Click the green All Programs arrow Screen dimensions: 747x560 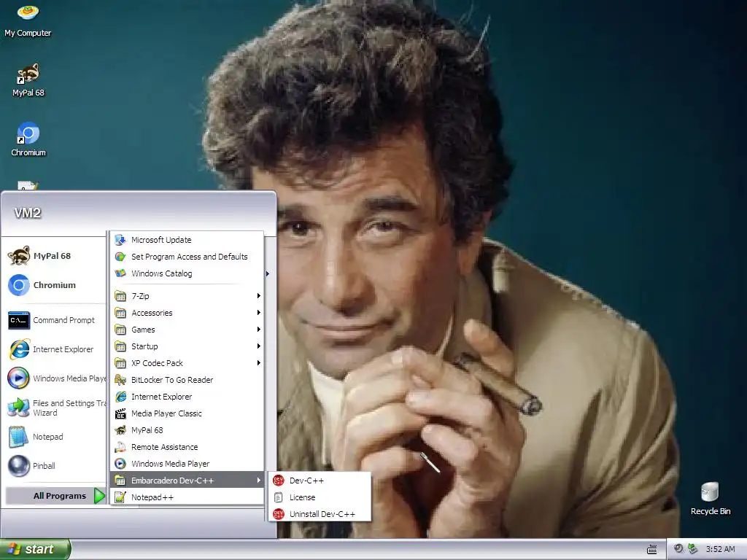(x=99, y=496)
